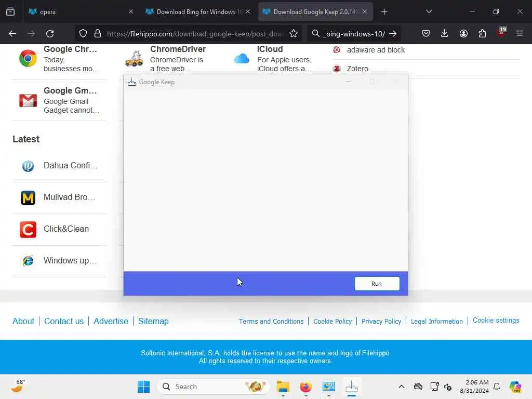Click the installer icon in taskbar
The image size is (532, 399).
[x=352, y=387]
